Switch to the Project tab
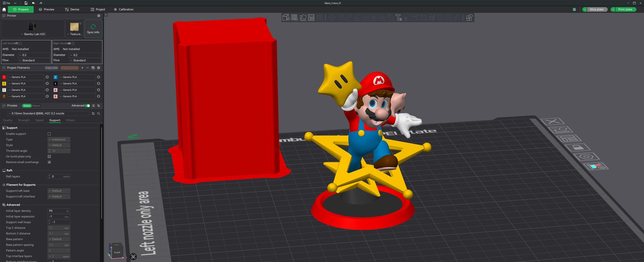The height and width of the screenshot is (262, 644). click(x=98, y=9)
